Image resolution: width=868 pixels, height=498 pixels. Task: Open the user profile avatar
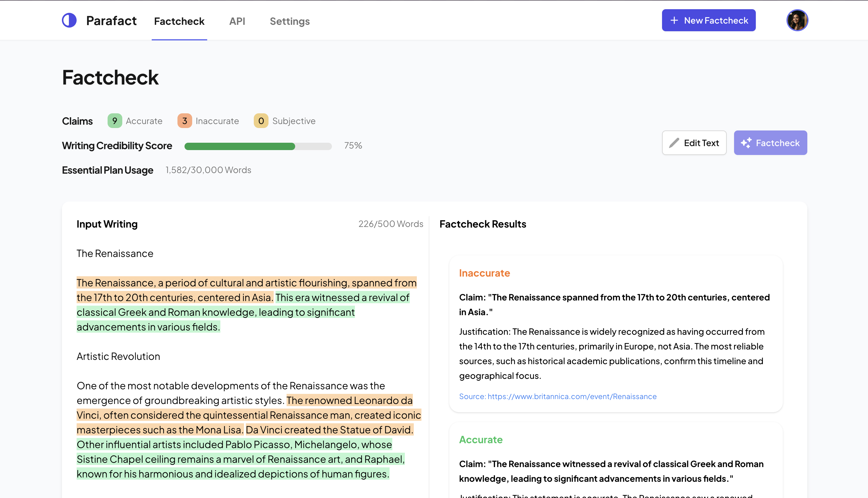click(797, 21)
